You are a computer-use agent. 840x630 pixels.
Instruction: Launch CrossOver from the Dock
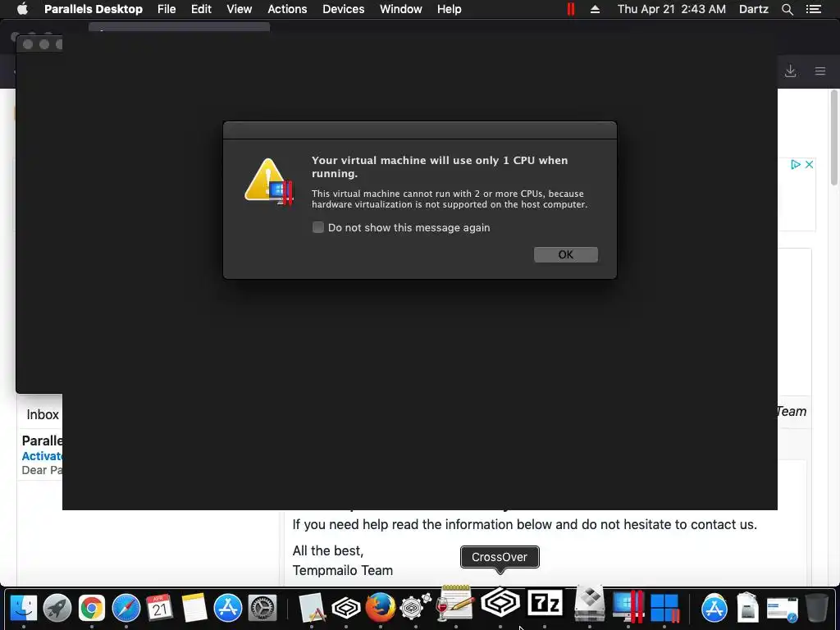pos(500,603)
